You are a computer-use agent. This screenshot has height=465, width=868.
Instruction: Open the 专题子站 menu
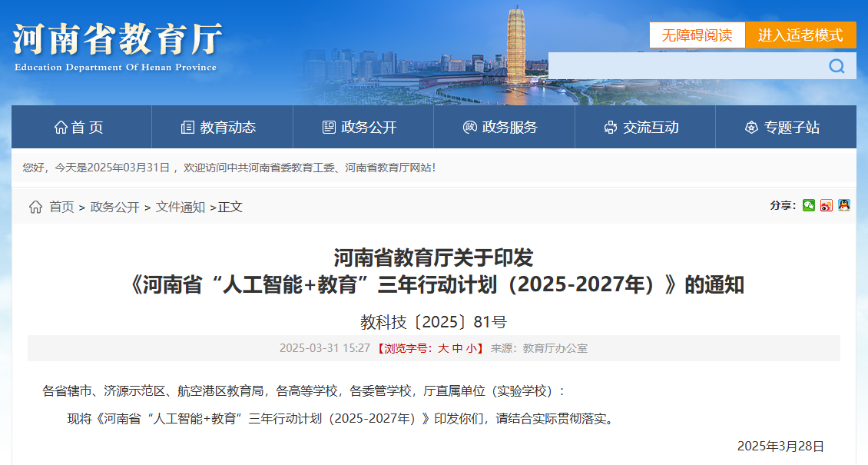[791, 128]
